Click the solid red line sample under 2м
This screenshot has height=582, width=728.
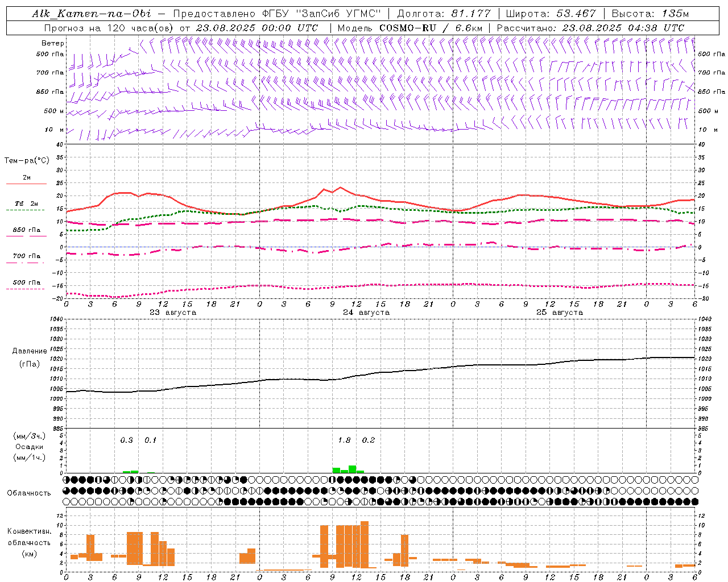[26, 184]
